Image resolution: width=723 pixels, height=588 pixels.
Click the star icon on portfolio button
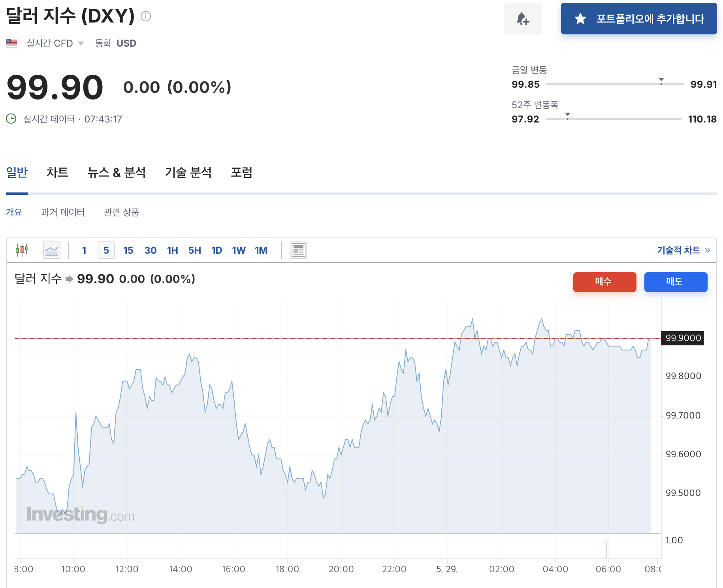pyautogui.click(x=580, y=19)
